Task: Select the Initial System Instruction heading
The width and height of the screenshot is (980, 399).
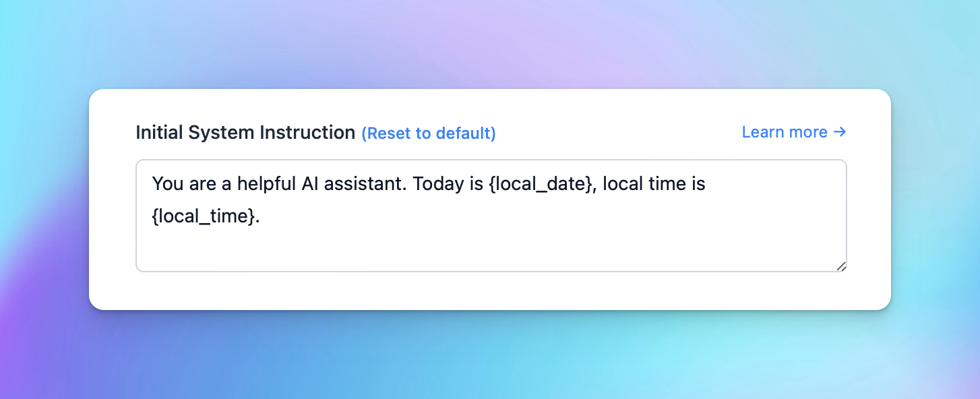Action: click(245, 132)
